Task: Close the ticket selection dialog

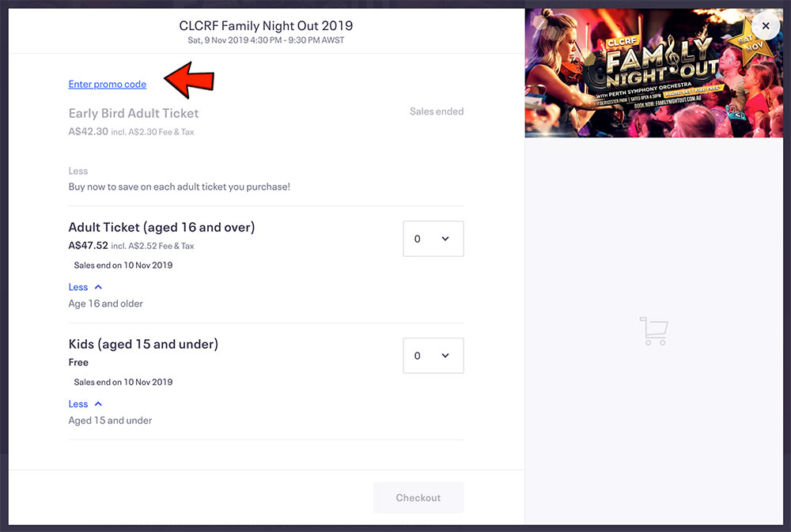Action: [x=765, y=26]
